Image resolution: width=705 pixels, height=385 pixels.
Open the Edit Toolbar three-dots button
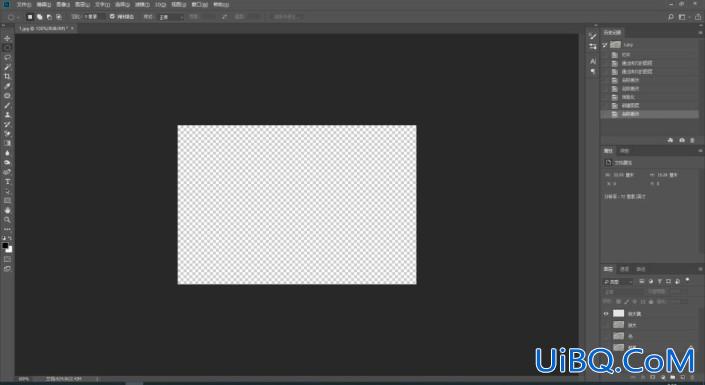[7, 229]
